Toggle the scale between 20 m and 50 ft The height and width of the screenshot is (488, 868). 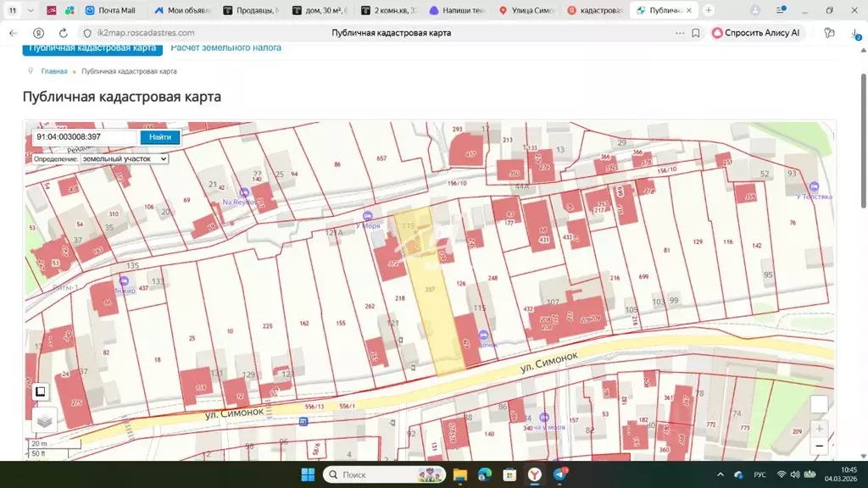pos(38,450)
